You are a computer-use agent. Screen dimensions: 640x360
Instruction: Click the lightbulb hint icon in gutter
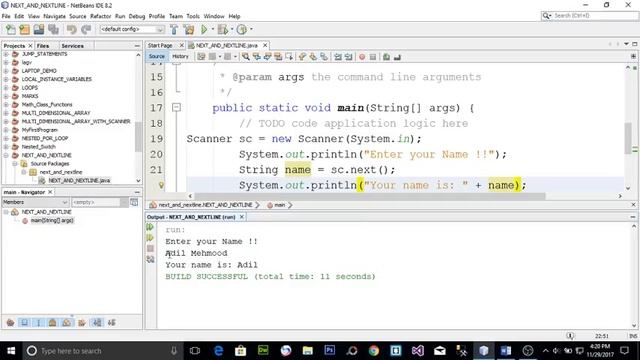161,185
